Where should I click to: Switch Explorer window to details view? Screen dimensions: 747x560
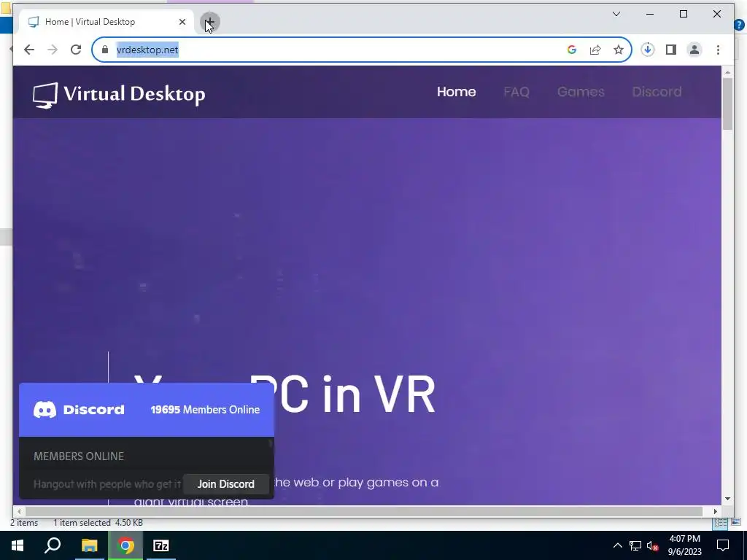(x=719, y=524)
